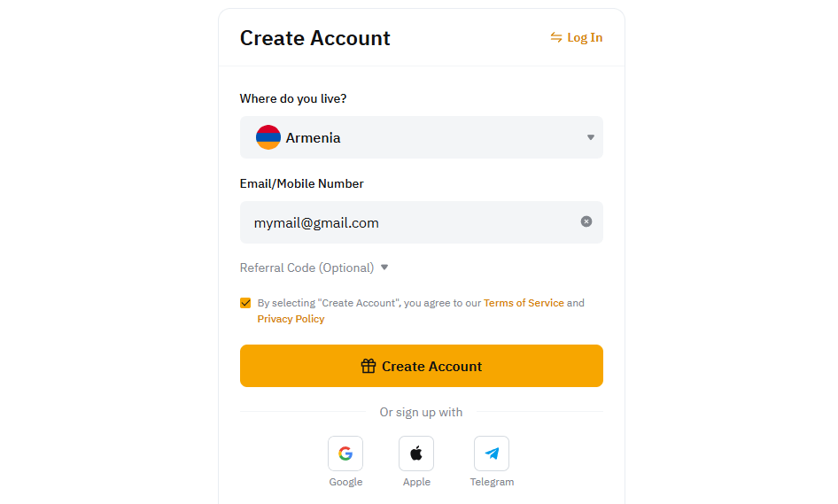Screen dimensions: 838x504
Task: Click the triangle arrow next to Referral Code
Action: coord(384,268)
